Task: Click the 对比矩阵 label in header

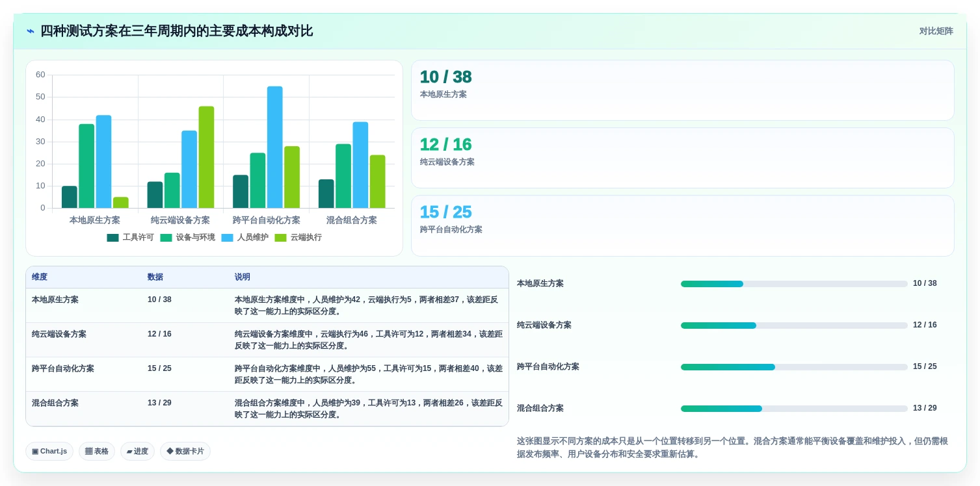Action: [x=936, y=31]
